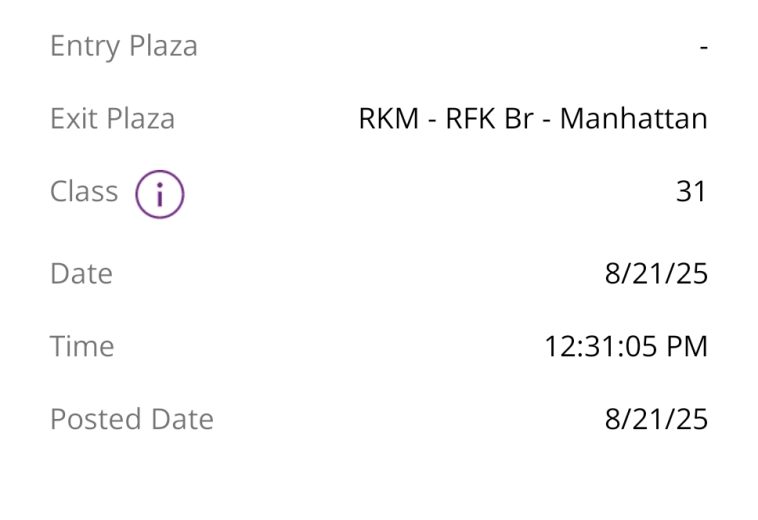Tap the empty entry plaza dash
758x520 pixels.
[704, 47]
